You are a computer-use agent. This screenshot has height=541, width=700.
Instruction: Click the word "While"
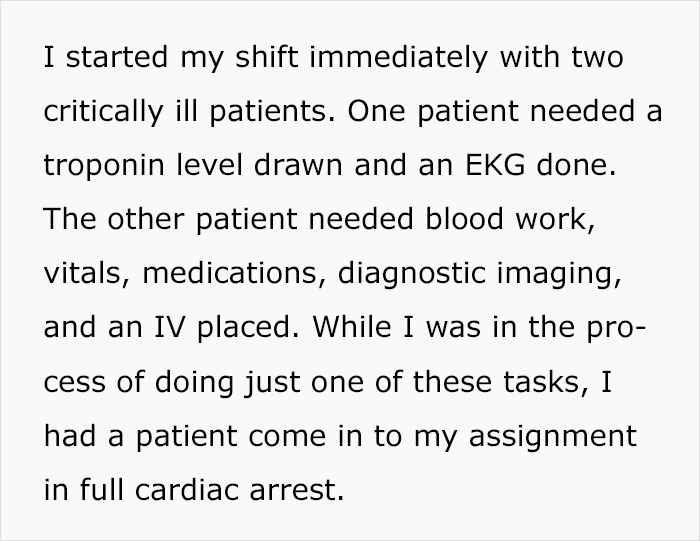(349, 329)
